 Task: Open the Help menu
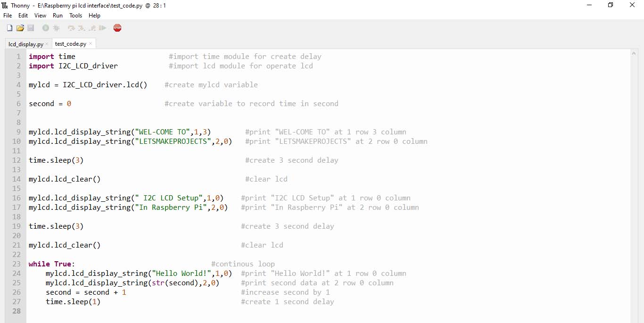click(94, 16)
